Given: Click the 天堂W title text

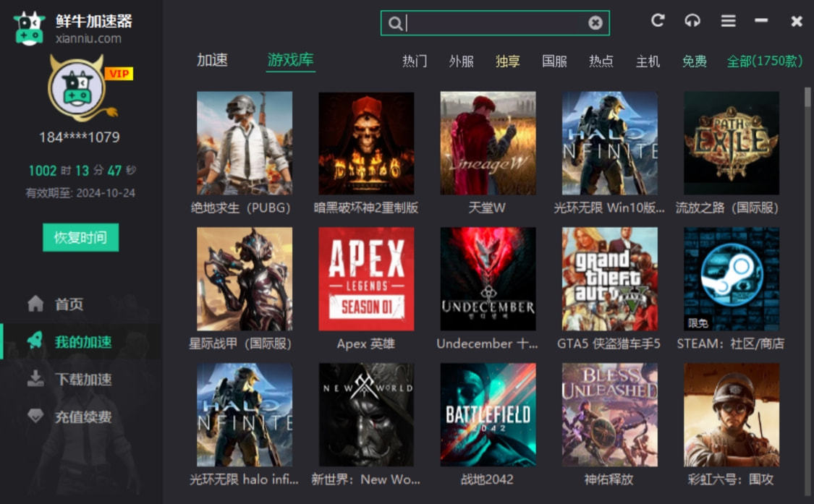Looking at the screenshot, I should 487,208.
